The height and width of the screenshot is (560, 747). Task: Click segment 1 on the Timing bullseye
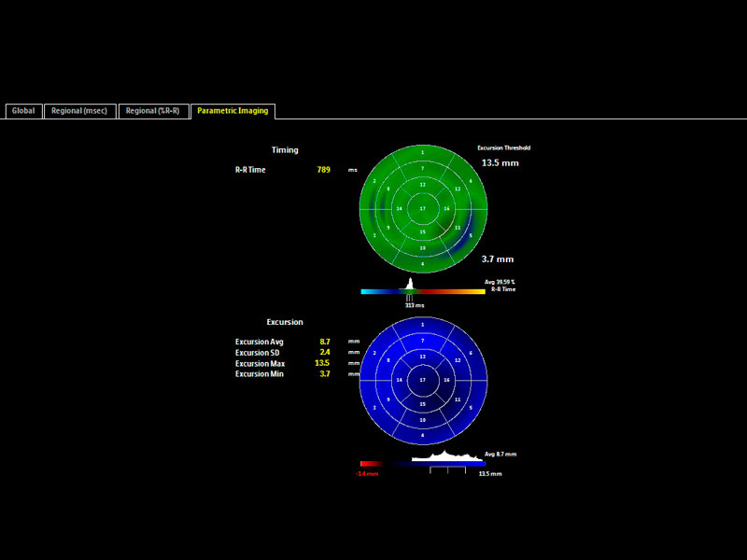[423, 153]
